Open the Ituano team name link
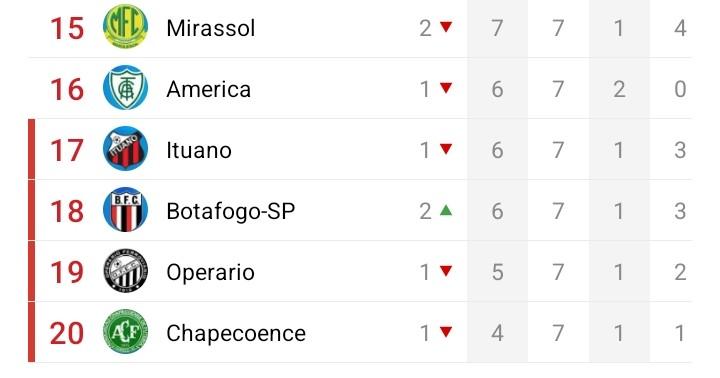The image size is (720, 378). (199, 150)
